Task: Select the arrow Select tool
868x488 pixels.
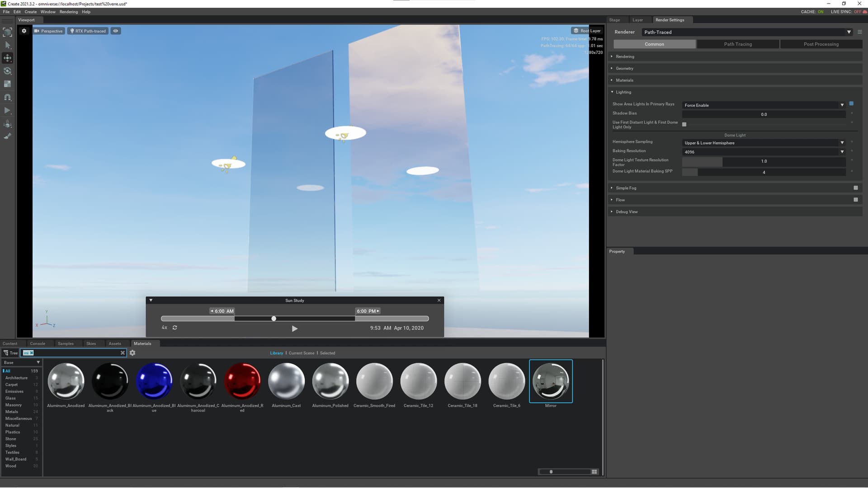Action: click(7, 45)
